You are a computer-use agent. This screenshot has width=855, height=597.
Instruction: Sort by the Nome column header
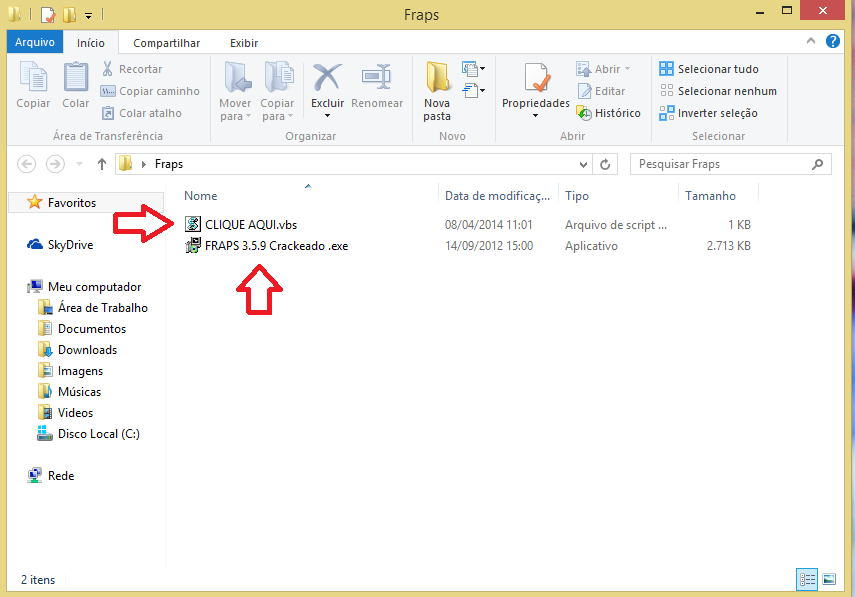(201, 196)
